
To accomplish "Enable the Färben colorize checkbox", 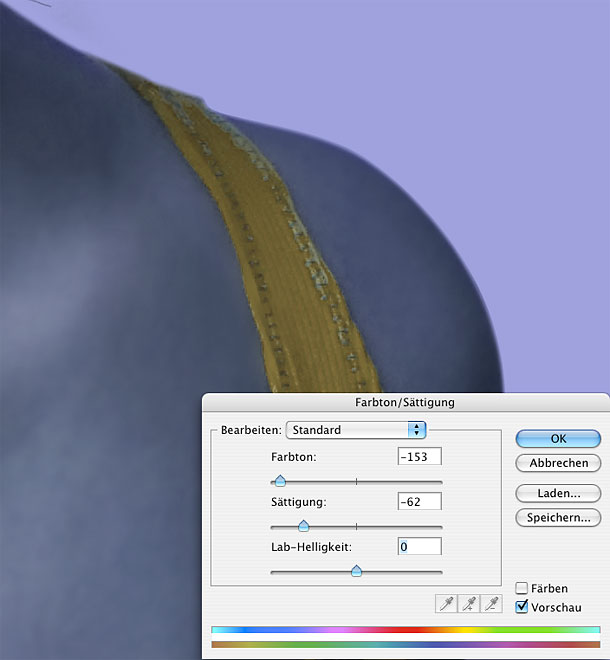I will point(522,588).
